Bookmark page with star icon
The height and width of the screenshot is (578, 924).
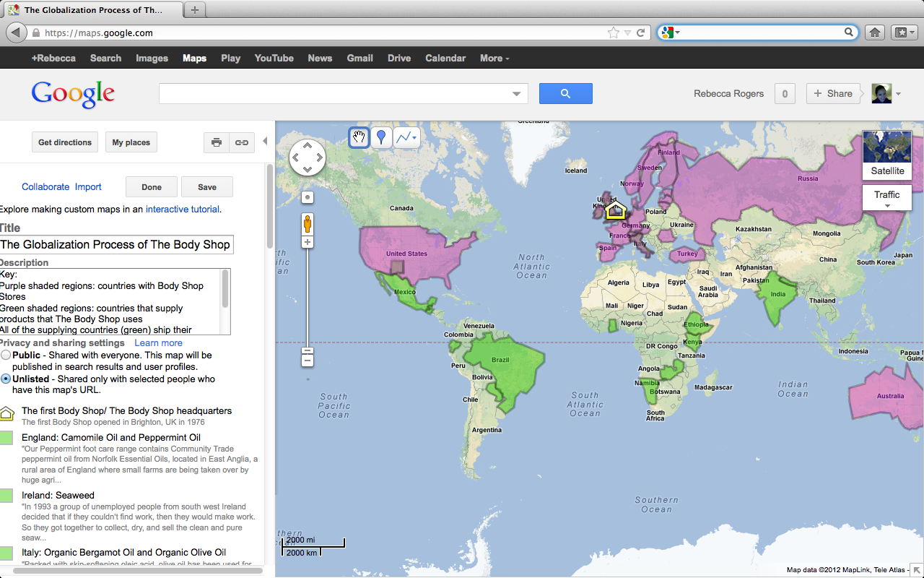[x=613, y=33]
